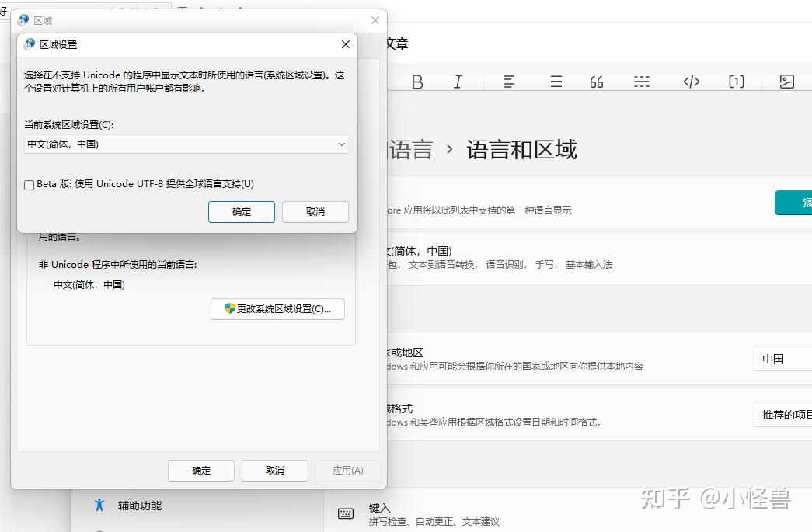This screenshot has height=532, width=812.
Task: Insert a code block using the </> icon
Action: (692, 82)
